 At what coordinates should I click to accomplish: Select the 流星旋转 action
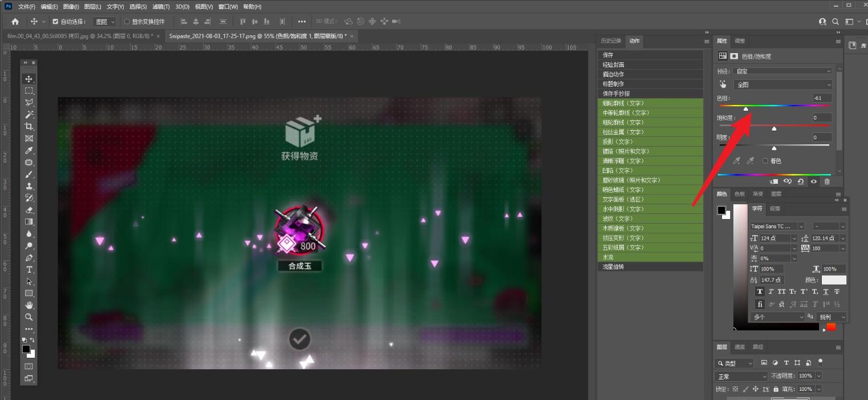pyautogui.click(x=650, y=267)
